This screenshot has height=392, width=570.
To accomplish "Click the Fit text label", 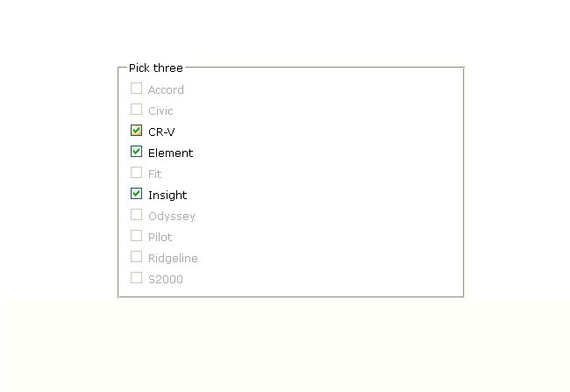I will tap(154, 174).
